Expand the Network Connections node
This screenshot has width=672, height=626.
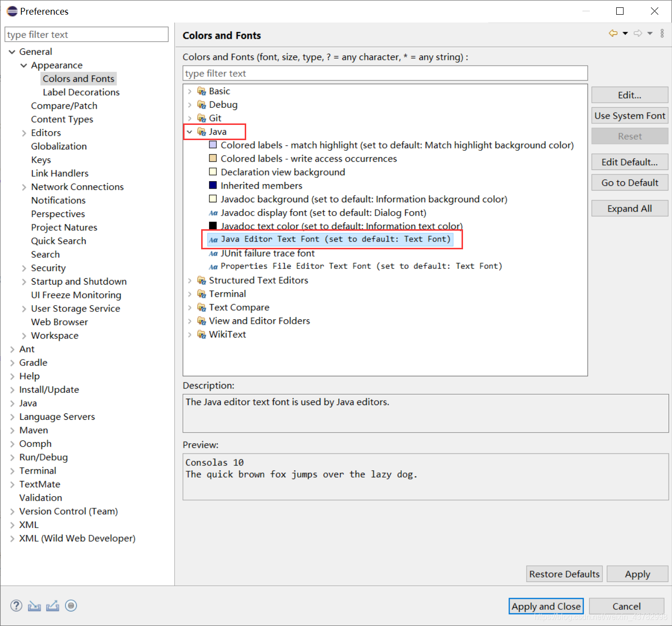click(x=24, y=187)
